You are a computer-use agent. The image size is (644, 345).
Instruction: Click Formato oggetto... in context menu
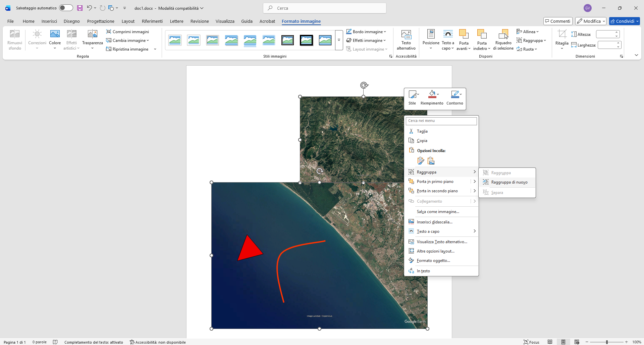click(441, 261)
